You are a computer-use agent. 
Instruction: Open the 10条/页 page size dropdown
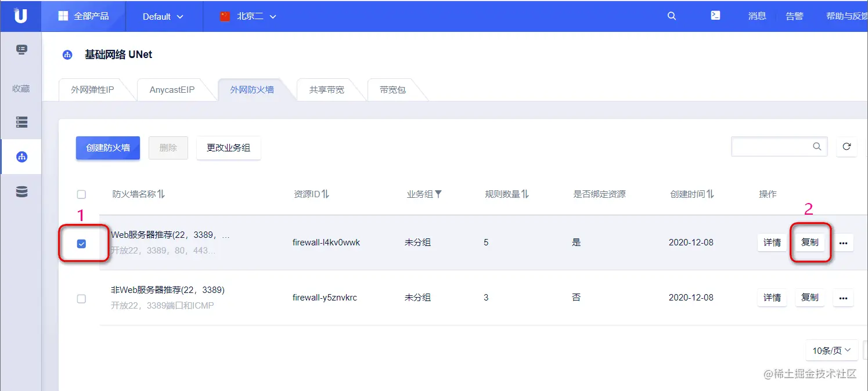pos(831,350)
